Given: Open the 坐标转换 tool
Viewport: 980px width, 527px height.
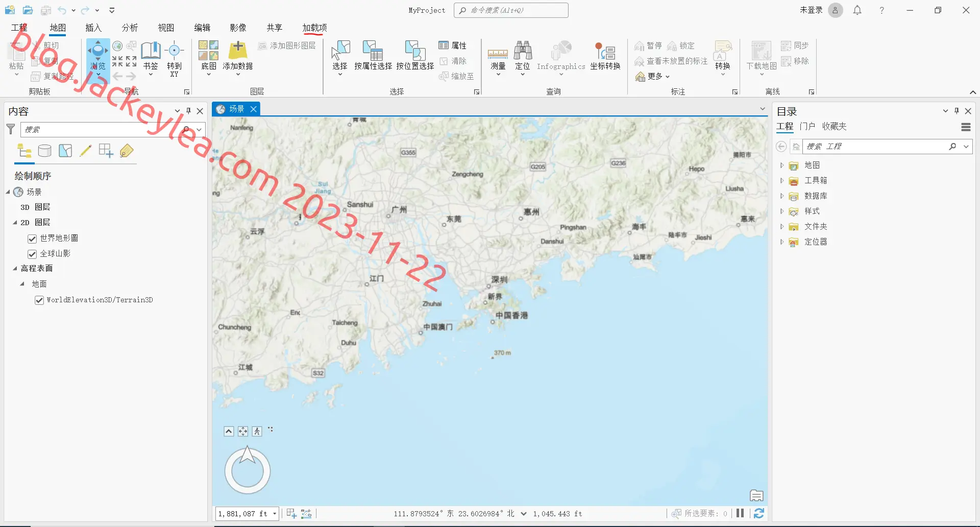Looking at the screenshot, I should [x=605, y=55].
